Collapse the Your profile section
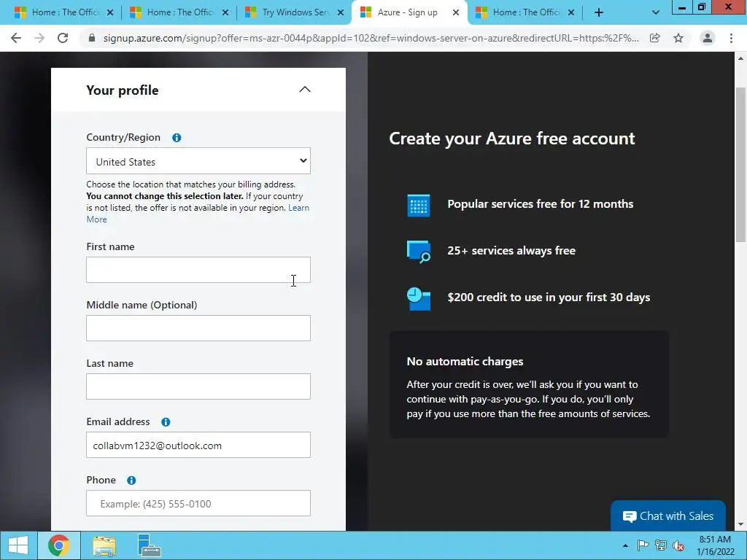The width and height of the screenshot is (747, 560). pyautogui.click(x=304, y=90)
